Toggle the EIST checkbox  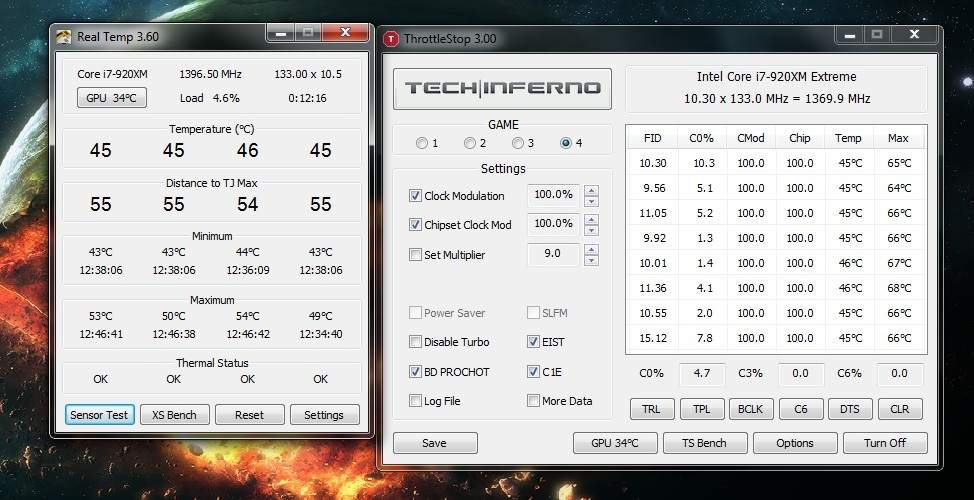(533, 342)
